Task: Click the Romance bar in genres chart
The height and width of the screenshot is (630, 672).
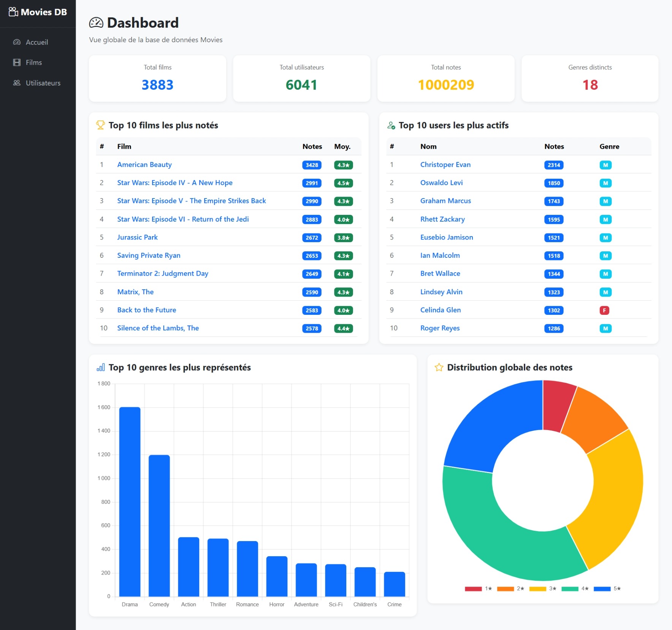Action: [247, 569]
